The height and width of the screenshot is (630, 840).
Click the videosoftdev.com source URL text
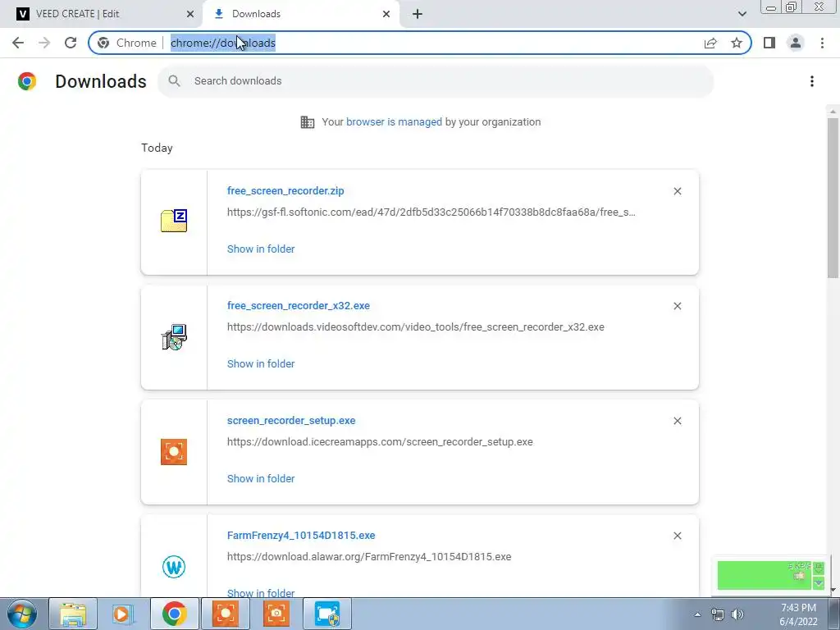click(x=416, y=326)
